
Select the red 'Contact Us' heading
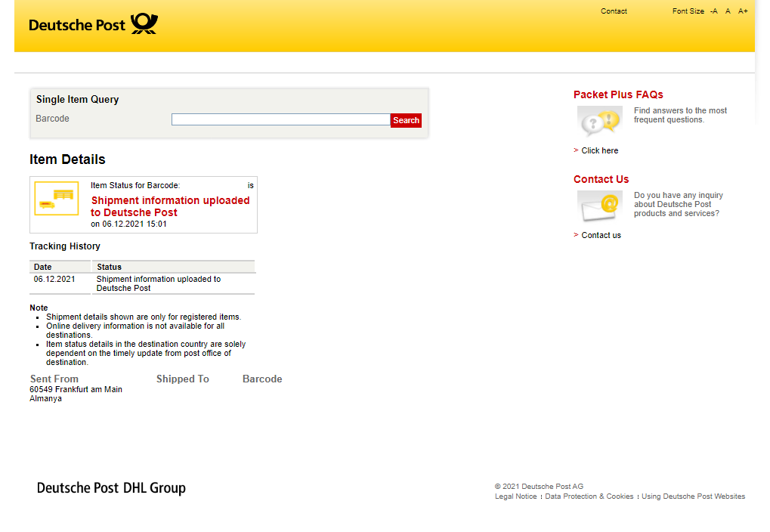pos(601,179)
